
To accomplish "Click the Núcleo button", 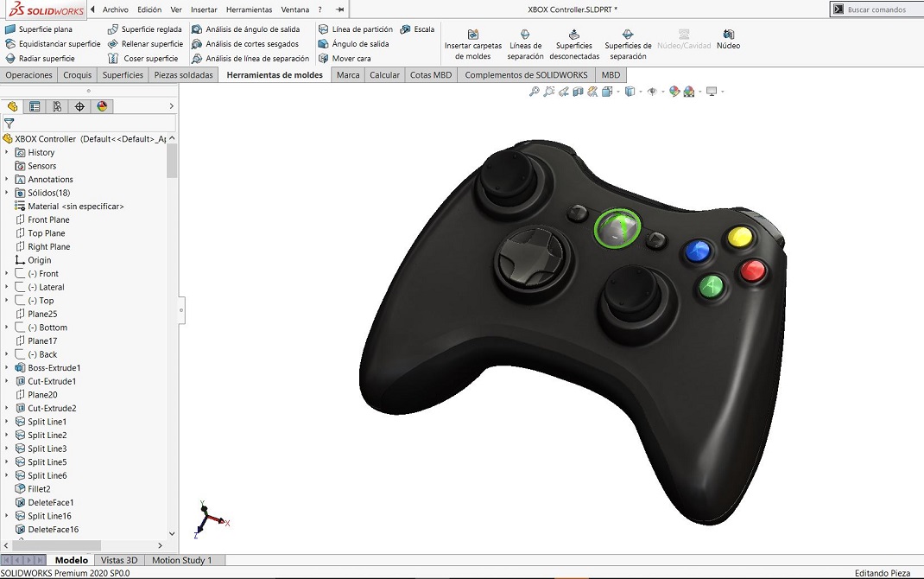I will [x=728, y=40].
